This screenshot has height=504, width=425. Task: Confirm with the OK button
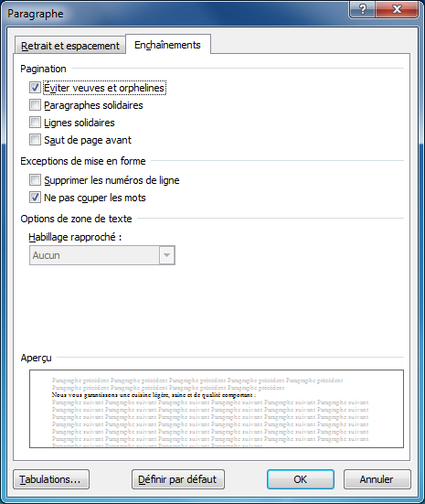(x=301, y=479)
